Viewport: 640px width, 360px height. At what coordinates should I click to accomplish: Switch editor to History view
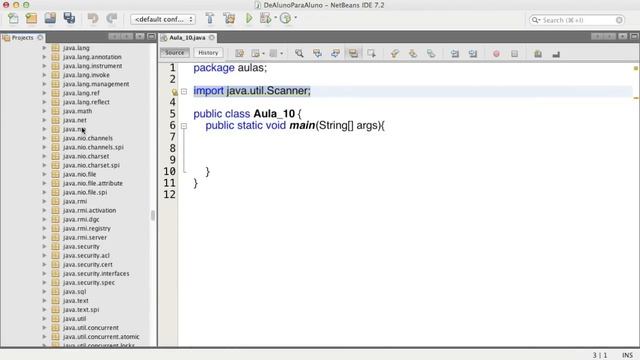[x=208, y=53]
